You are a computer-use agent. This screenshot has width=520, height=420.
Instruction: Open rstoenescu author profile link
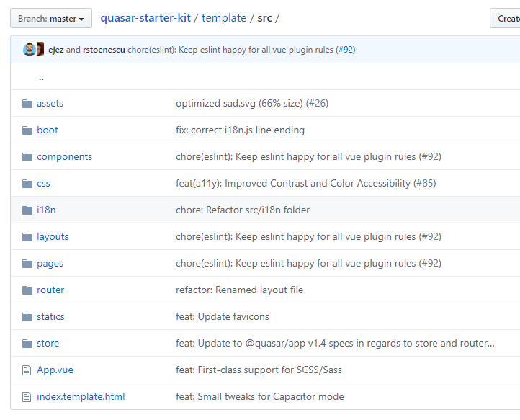click(x=104, y=50)
